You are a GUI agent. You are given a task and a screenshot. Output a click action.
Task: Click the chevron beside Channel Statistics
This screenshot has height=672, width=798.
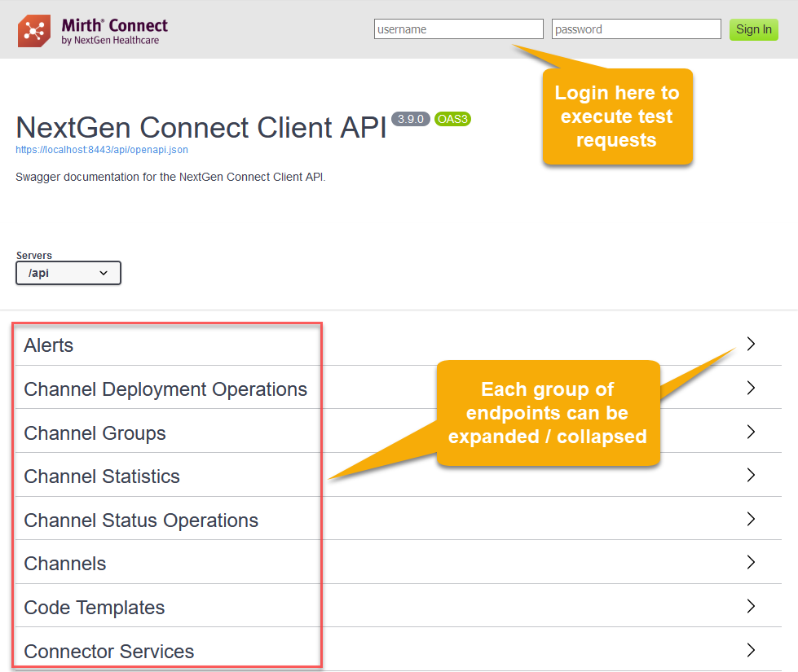[x=751, y=476]
